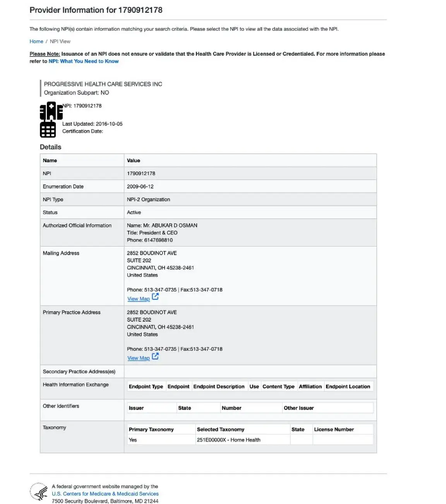Screen dimensions: 446x504
Task: Click the HHS eagle logo in footer
Action: click(x=39, y=493)
